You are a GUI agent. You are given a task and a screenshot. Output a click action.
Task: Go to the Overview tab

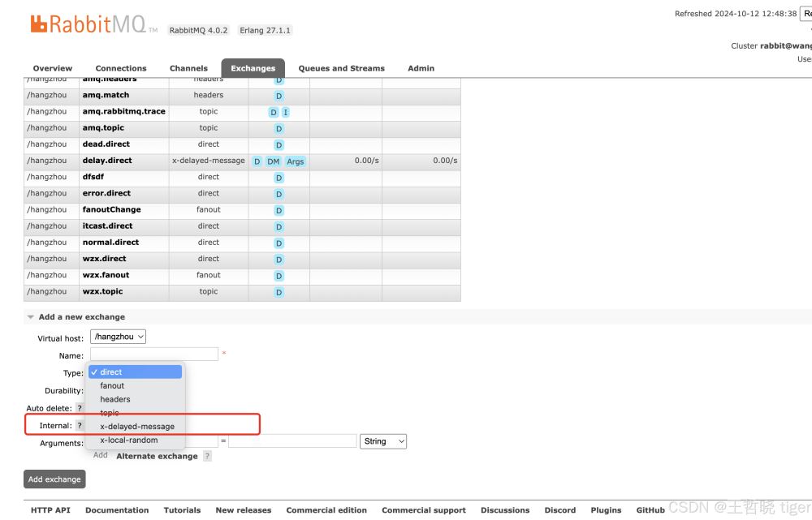[53, 68]
